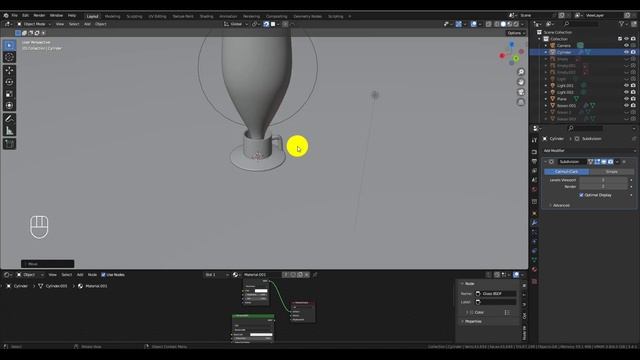Screen dimensions: 640x360
Task: Open the Physics properties tab
Action: pos(534,242)
